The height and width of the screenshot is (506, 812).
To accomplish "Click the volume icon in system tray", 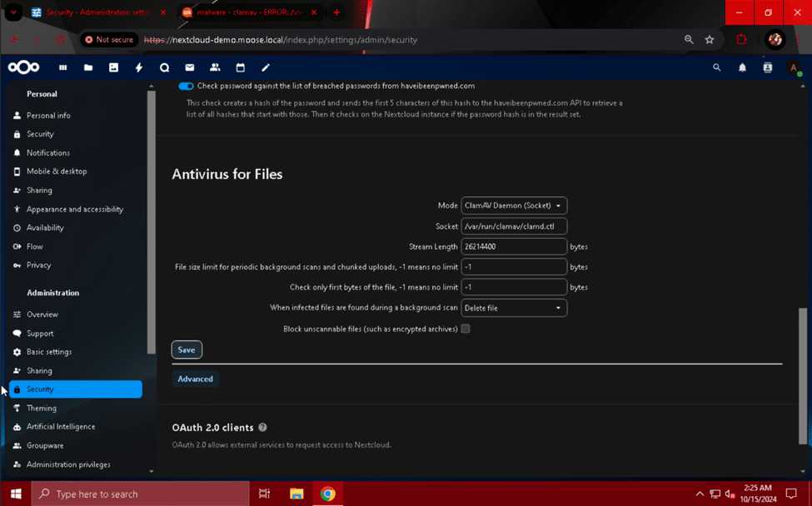I will (730, 494).
